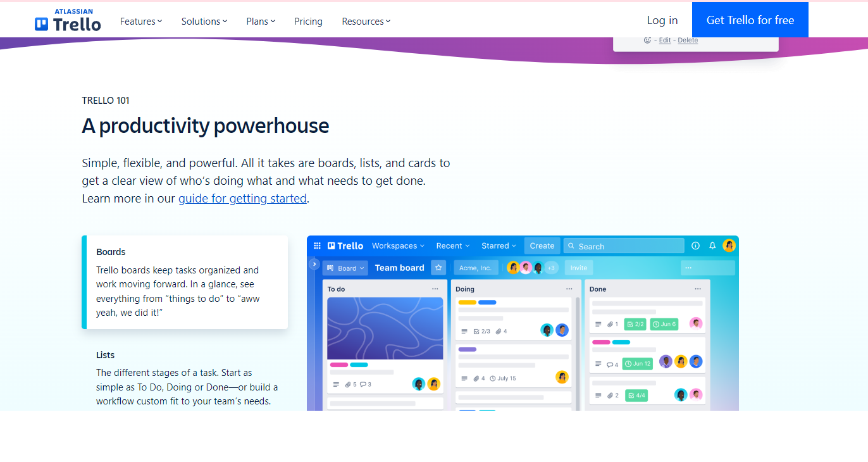Click the TRELLO 101 heading label
The height and width of the screenshot is (462, 868).
coord(106,100)
